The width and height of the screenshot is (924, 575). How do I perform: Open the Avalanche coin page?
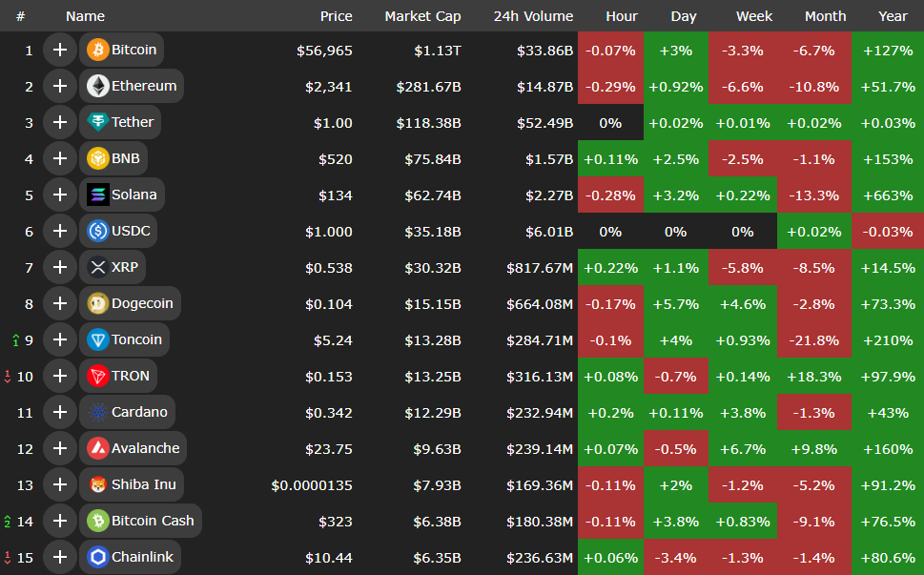point(144,448)
